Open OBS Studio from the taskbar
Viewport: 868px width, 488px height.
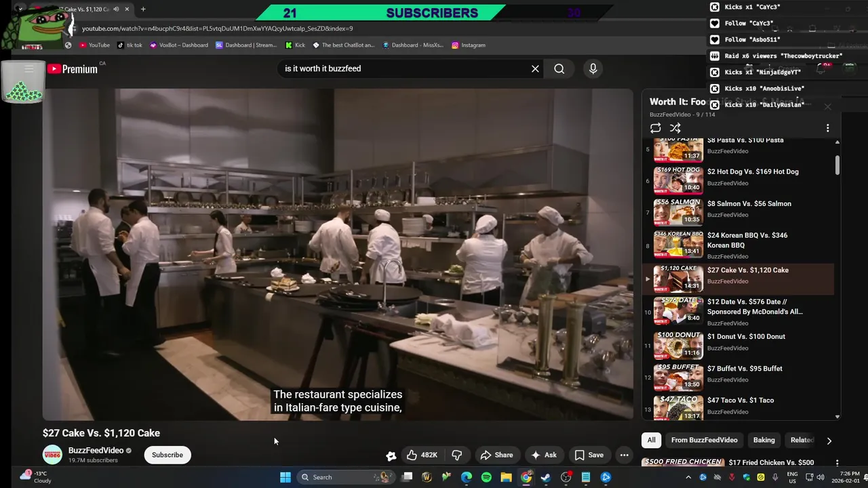(x=566, y=477)
